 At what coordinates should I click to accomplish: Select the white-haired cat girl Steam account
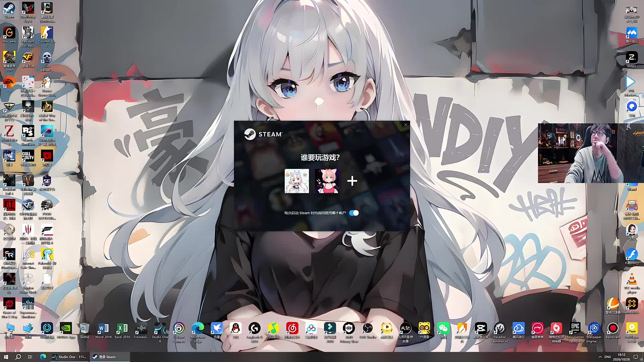(297, 181)
